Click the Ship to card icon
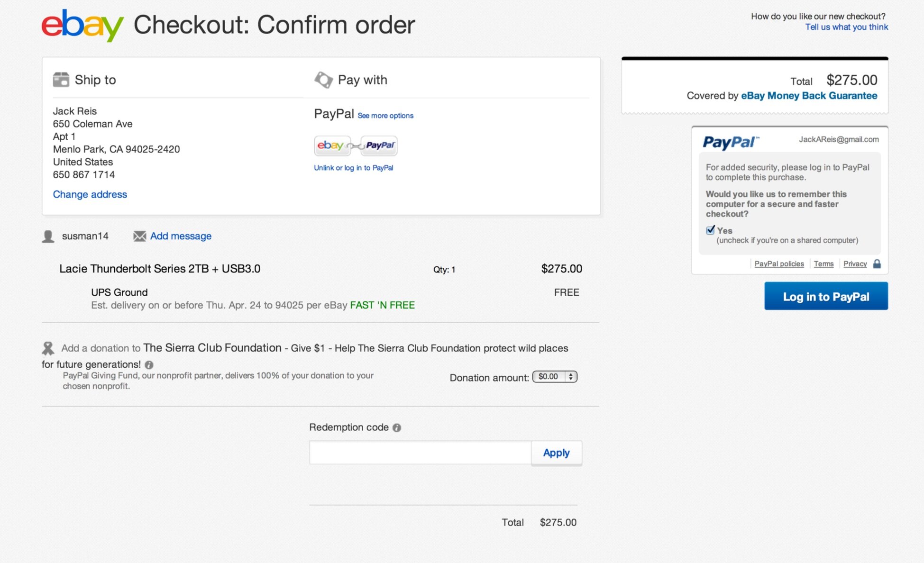This screenshot has width=924, height=563. click(x=61, y=80)
